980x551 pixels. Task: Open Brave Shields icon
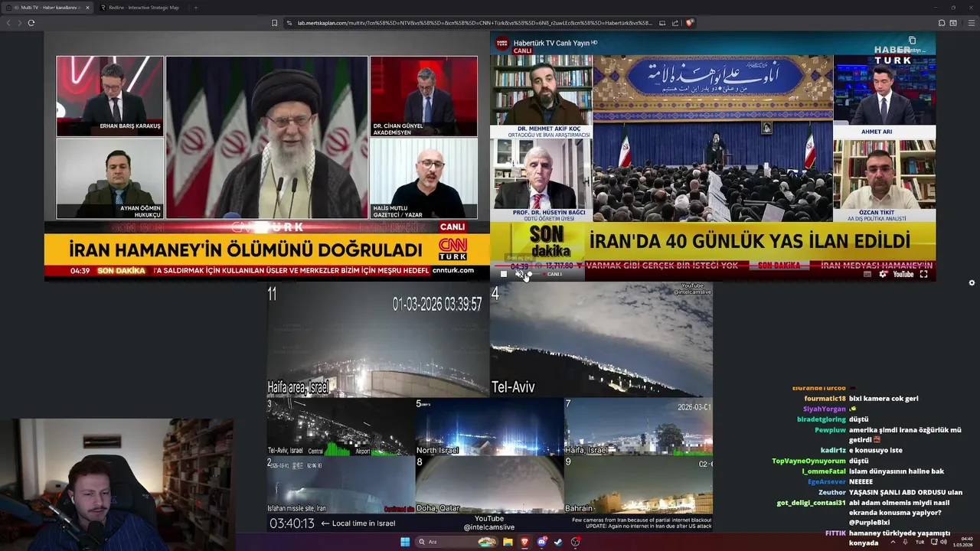tap(689, 23)
